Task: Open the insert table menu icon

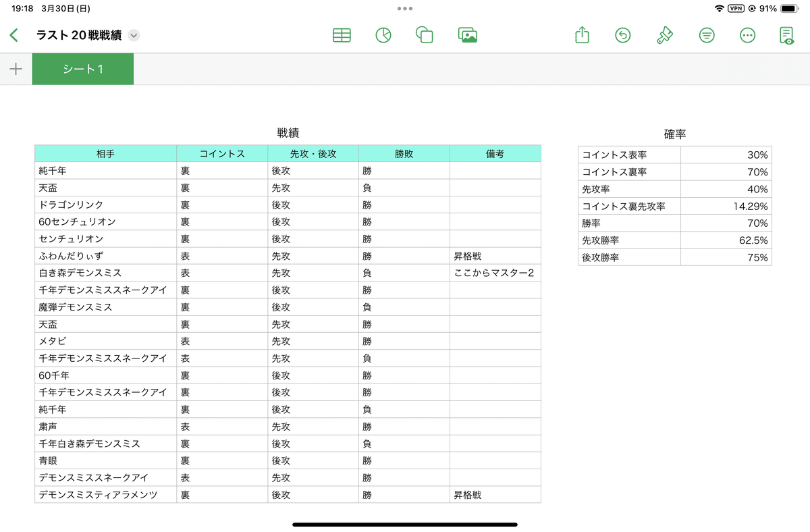Action: coord(342,36)
